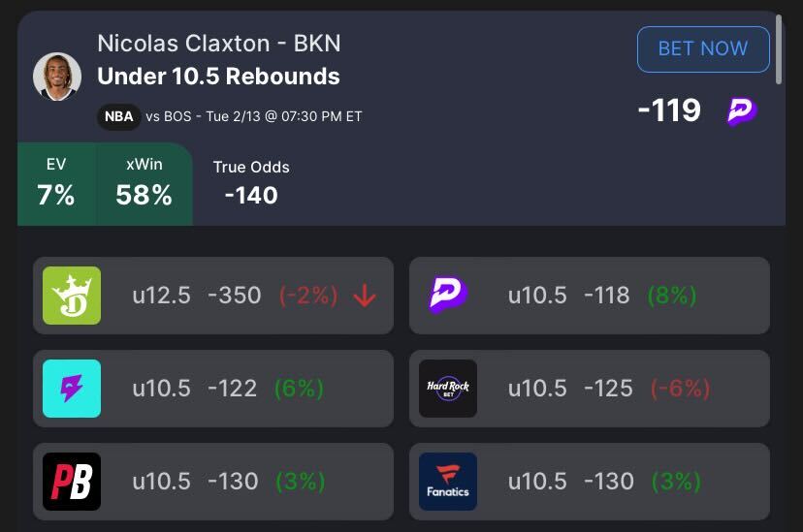Click the red down arrow on DraftKings row
This screenshot has height=532, width=803.
(365, 296)
